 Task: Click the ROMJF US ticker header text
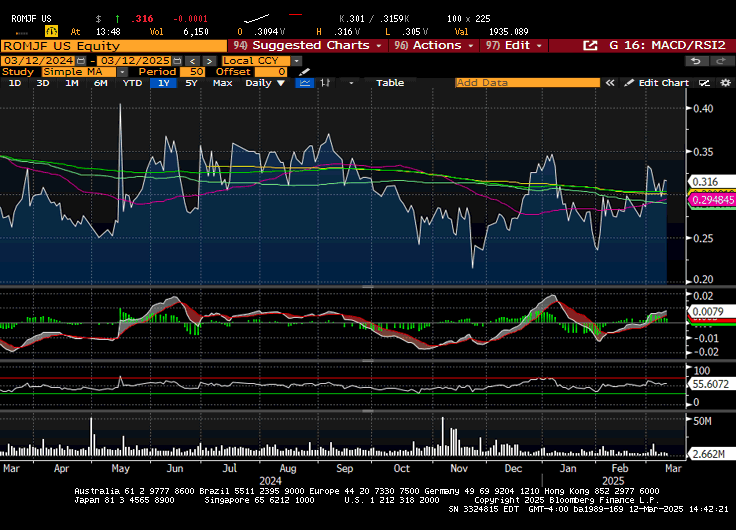(x=31, y=19)
